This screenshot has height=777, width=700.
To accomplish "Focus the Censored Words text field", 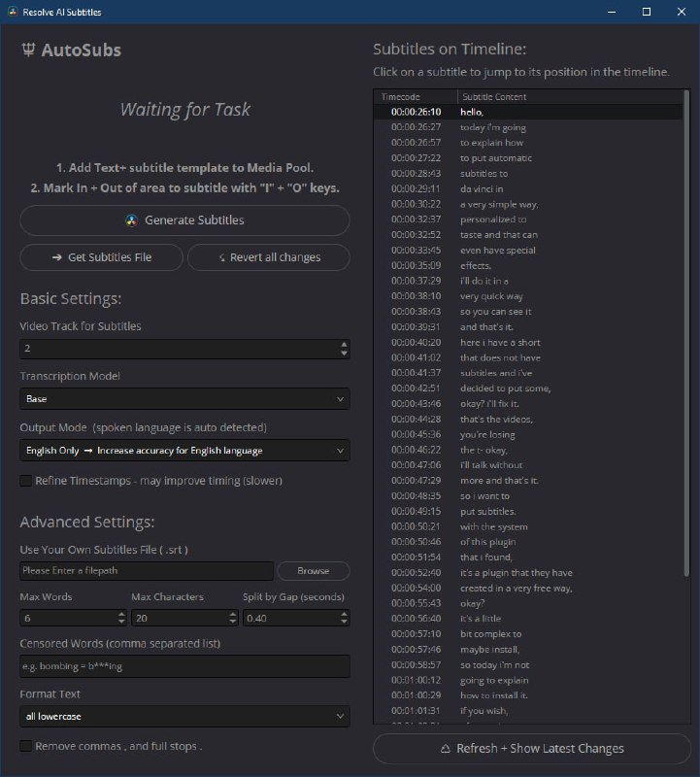I will [184, 666].
